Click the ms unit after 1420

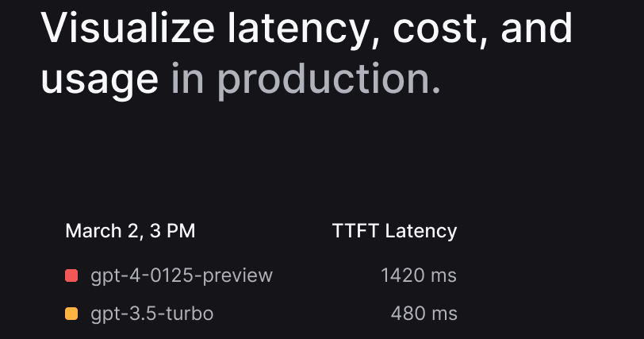click(x=443, y=276)
